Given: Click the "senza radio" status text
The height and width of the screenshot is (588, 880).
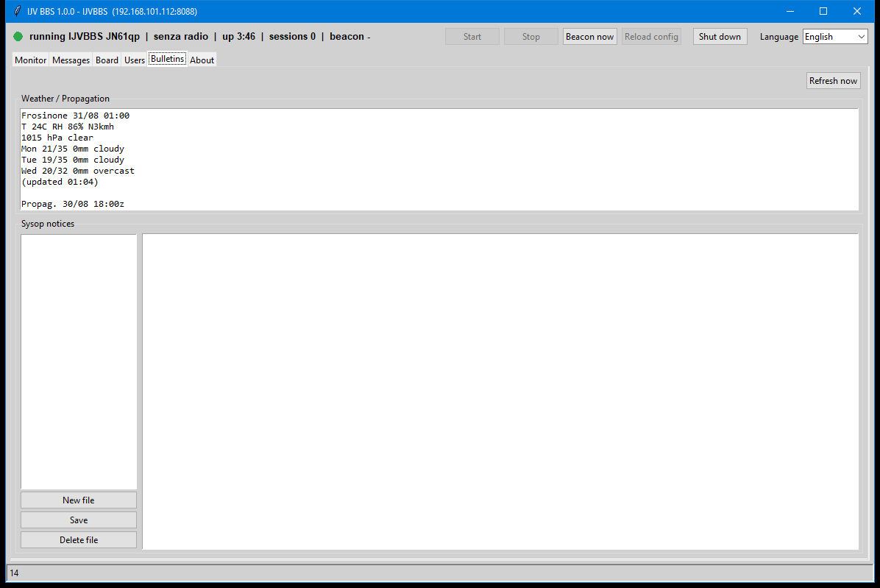Looking at the screenshot, I should pos(181,37).
